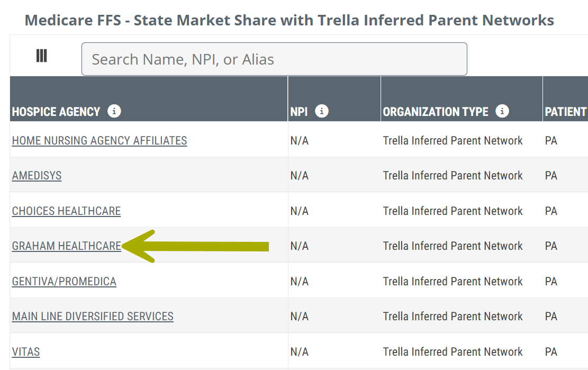588x370 pixels.
Task: Open the Graham Healthcare link
Action: [66, 246]
